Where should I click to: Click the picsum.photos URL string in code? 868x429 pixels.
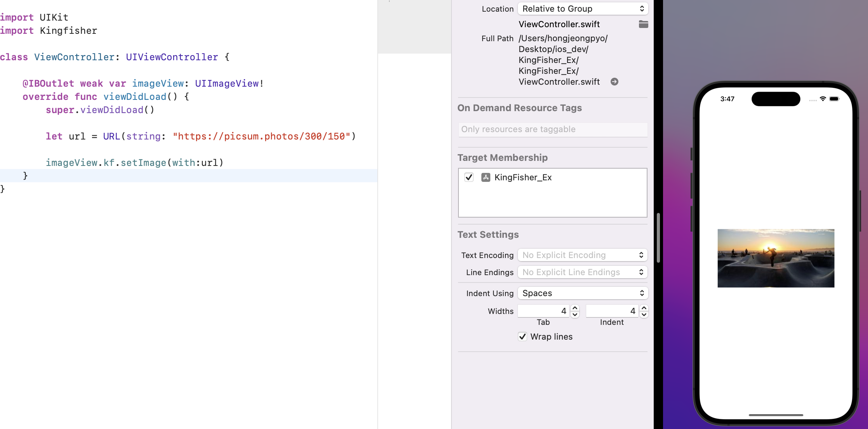[261, 136]
